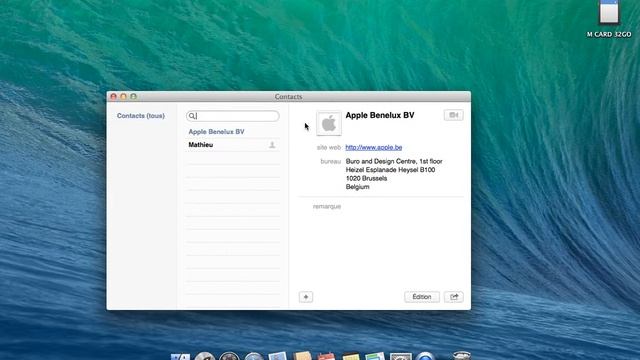Viewport: 640px width, 360px height.
Task: Click the bureau address text block
Action: (394, 174)
